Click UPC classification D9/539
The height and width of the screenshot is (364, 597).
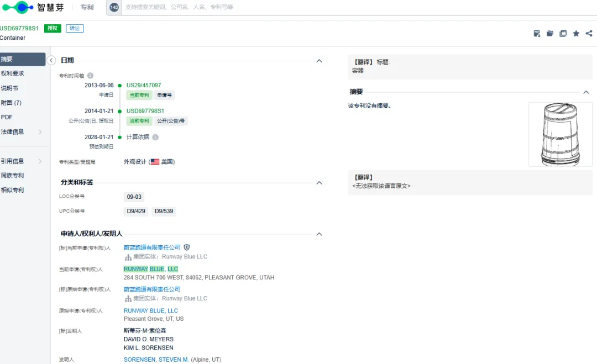tap(164, 211)
